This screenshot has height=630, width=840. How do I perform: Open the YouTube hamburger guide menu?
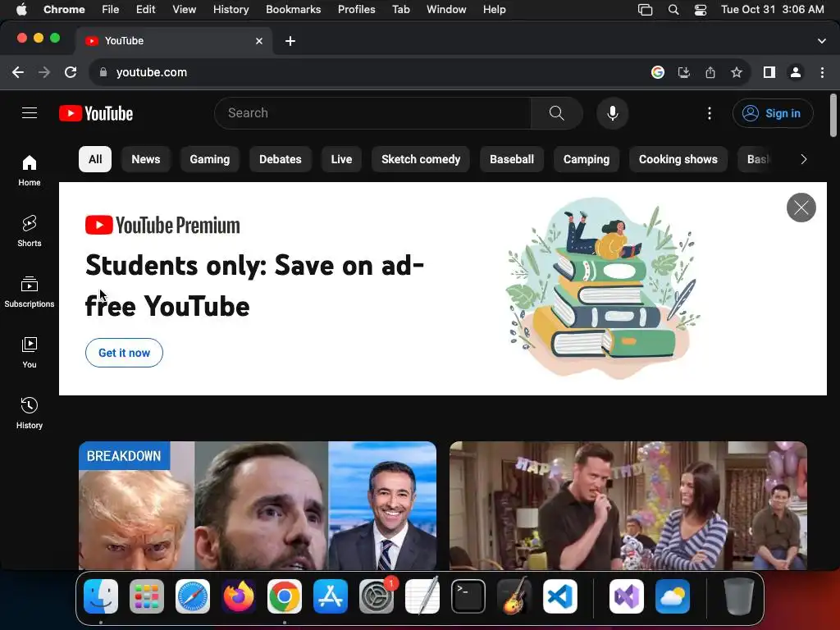click(30, 113)
